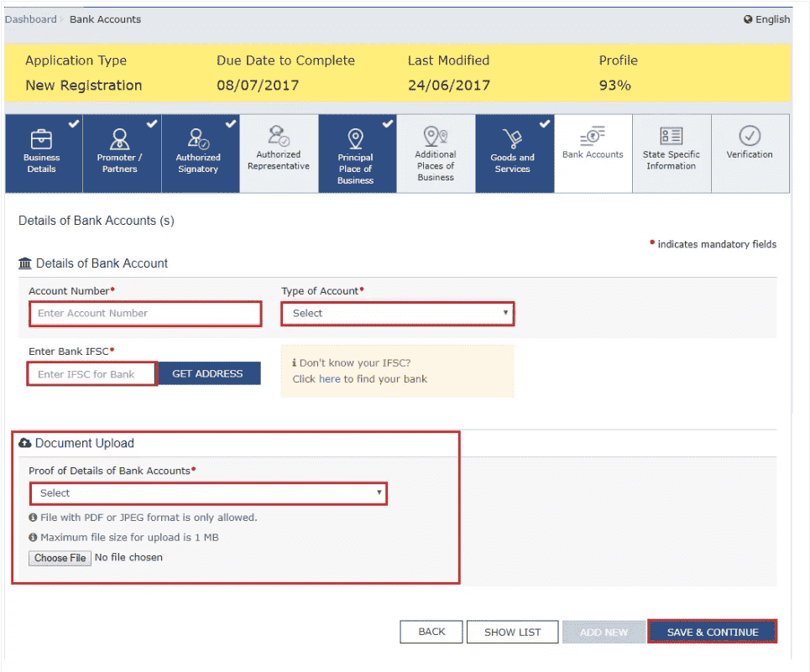The image size is (810, 672).
Task: Click the globe icon beside English
Action: [x=748, y=19]
